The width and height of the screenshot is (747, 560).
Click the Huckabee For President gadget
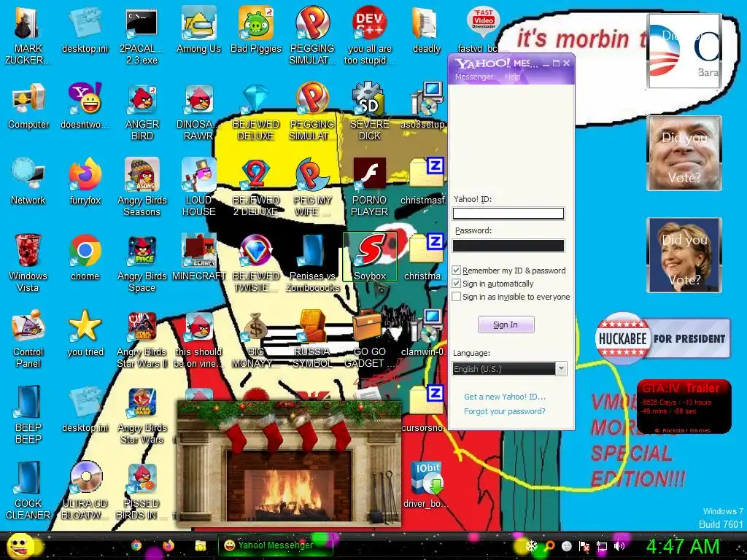(x=662, y=338)
